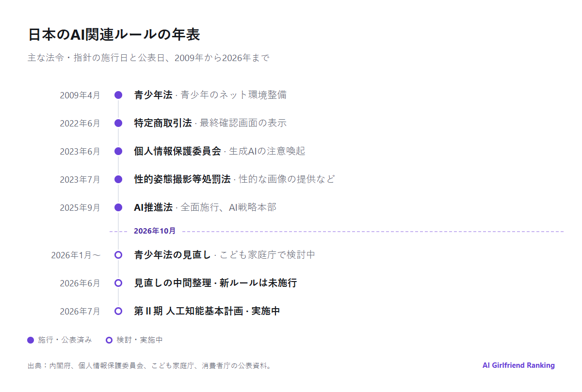The width and height of the screenshot is (582, 392).
Task: Click the entry AI推進法 · 全面施行
Action: (205, 207)
